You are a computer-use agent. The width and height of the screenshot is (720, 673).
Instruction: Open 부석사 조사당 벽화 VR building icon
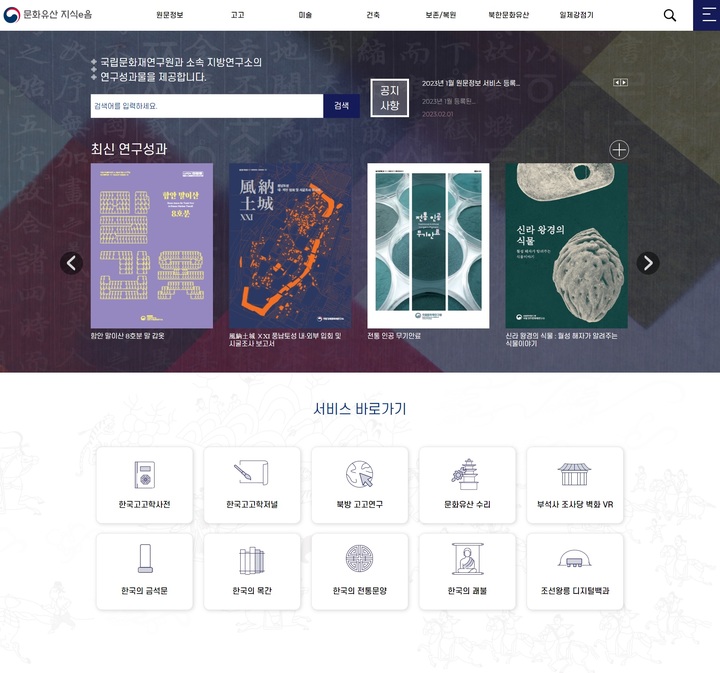click(574, 474)
